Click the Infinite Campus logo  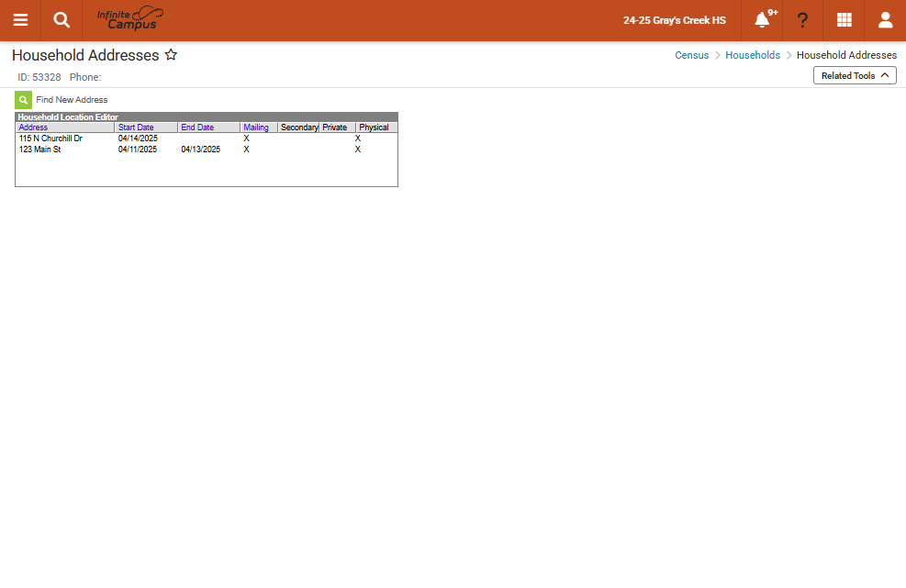(x=130, y=19)
